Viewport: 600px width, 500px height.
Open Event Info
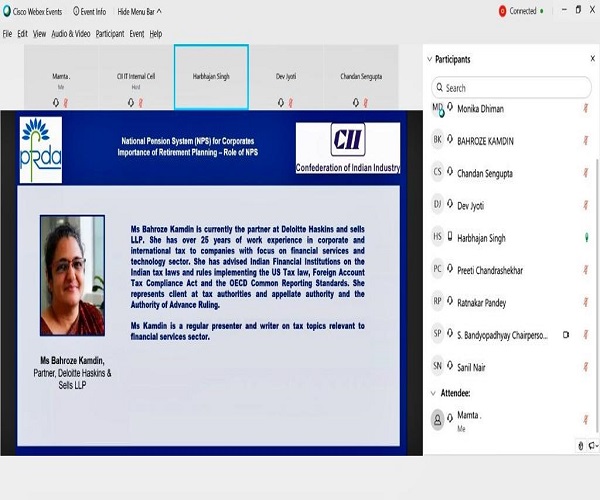(90, 12)
